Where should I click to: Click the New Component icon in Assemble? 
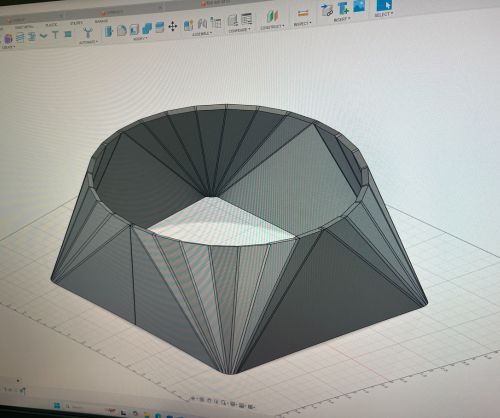click(188, 25)
